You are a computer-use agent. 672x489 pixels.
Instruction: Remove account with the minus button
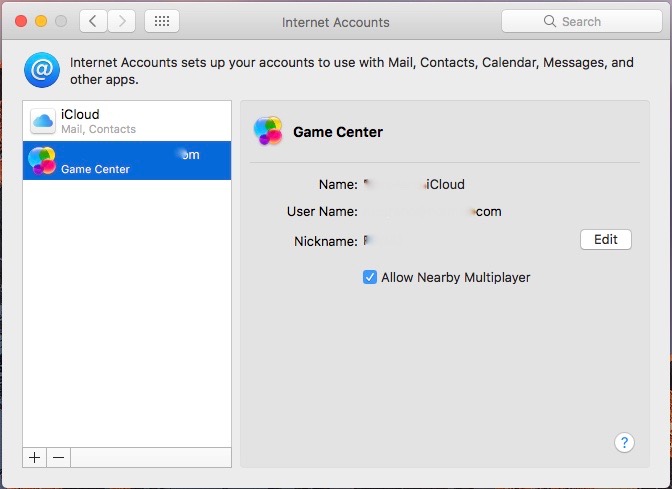click(x=59, y=458)
